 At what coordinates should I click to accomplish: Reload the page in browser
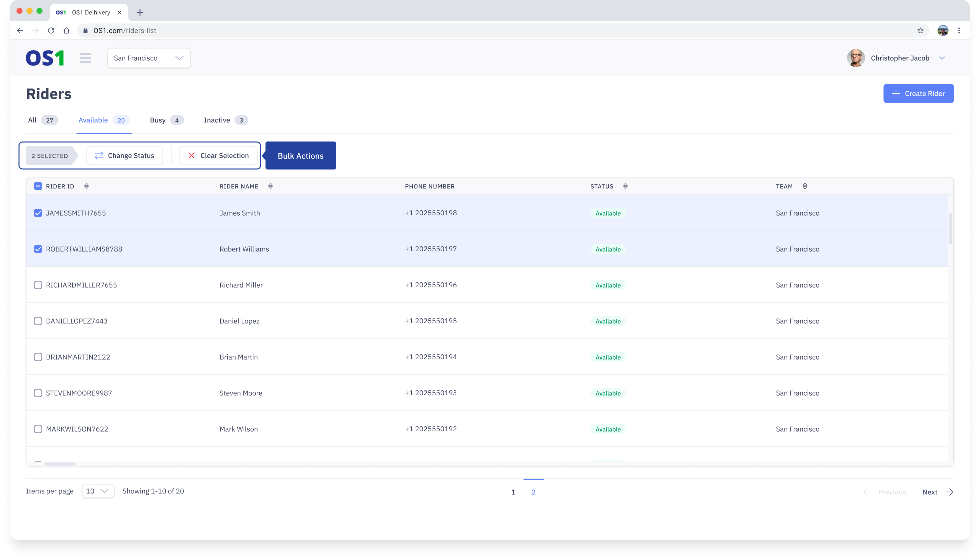(x=51, y=30)
